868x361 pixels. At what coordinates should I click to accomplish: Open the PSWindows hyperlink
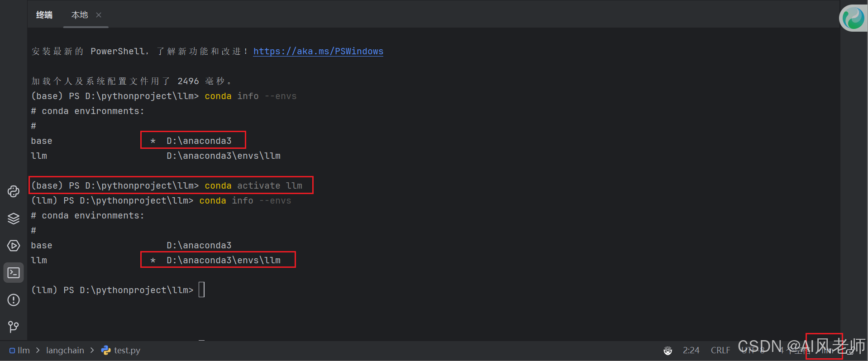[x=318, y=51]
